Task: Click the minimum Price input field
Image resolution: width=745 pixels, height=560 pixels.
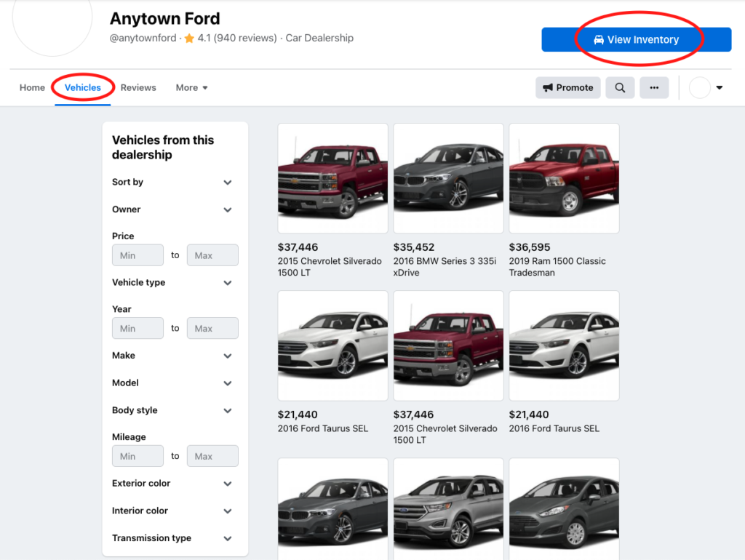Action: coord(138,255)
